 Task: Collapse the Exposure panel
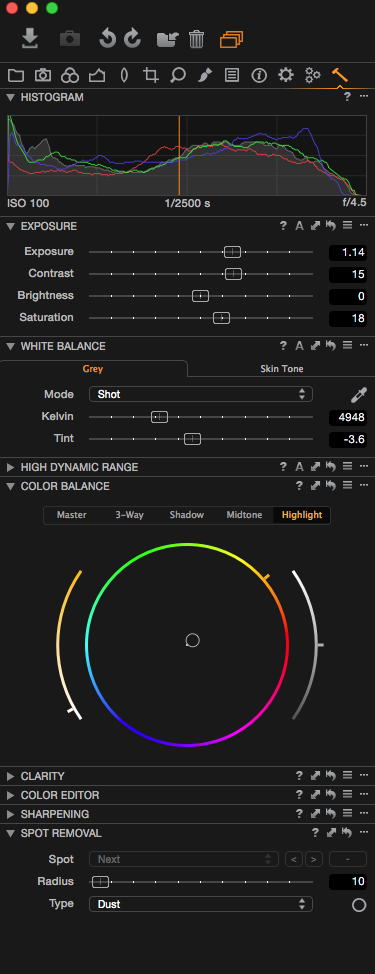pos(11,227)
